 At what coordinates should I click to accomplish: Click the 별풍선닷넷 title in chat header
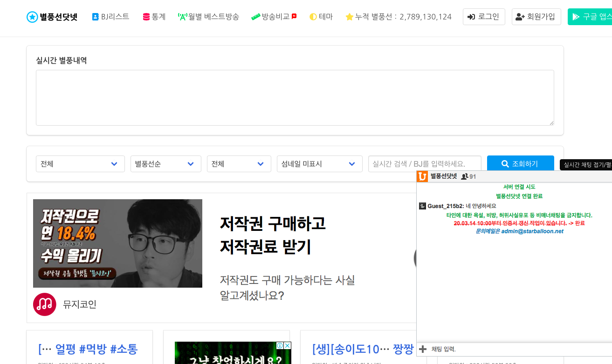(x=444, y=176)
